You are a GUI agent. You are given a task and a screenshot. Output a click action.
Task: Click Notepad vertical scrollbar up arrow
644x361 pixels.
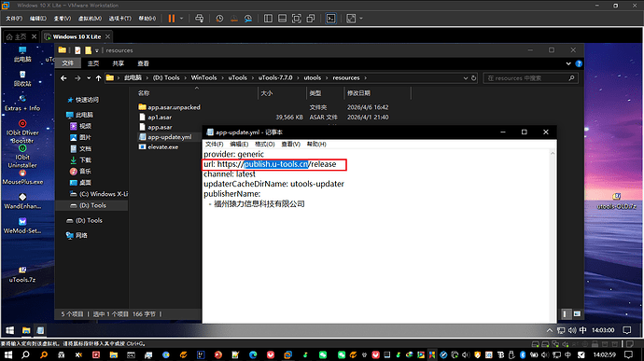[553, 153]
